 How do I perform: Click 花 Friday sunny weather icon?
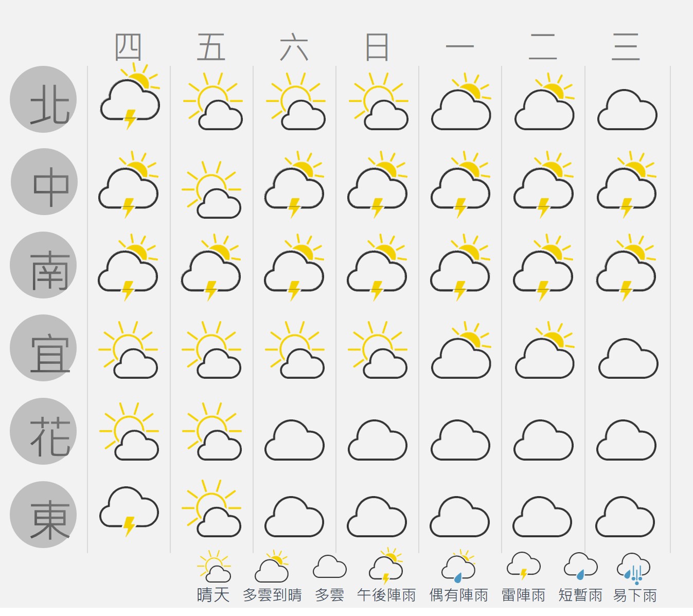point(212,432)
